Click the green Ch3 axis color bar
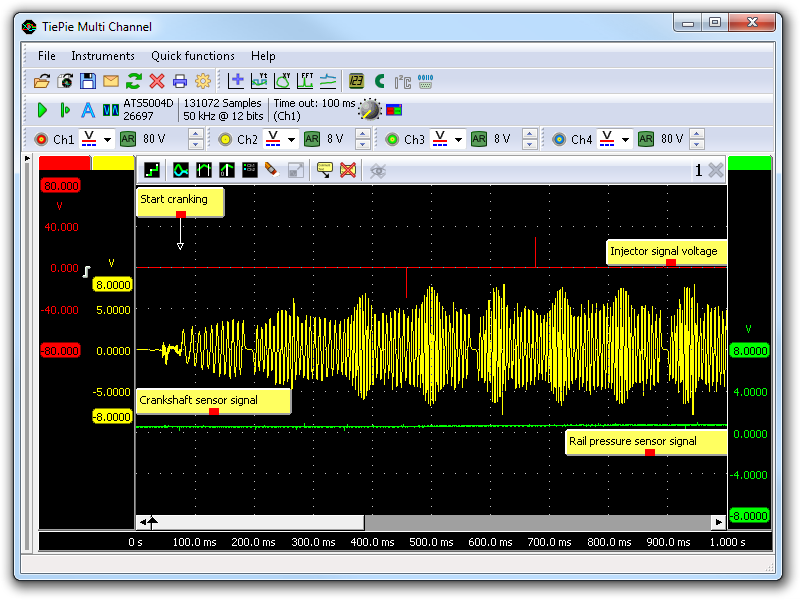 (749, 163)
